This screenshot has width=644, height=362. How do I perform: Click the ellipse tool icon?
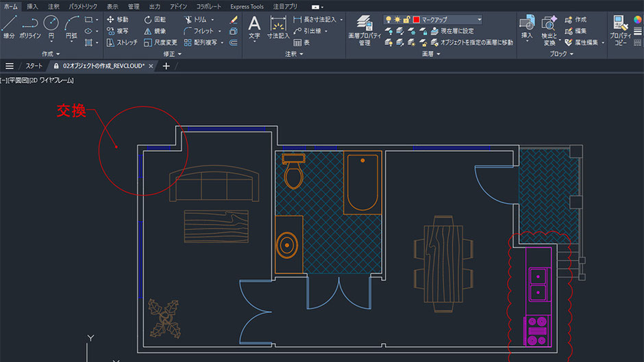point(88,31)
